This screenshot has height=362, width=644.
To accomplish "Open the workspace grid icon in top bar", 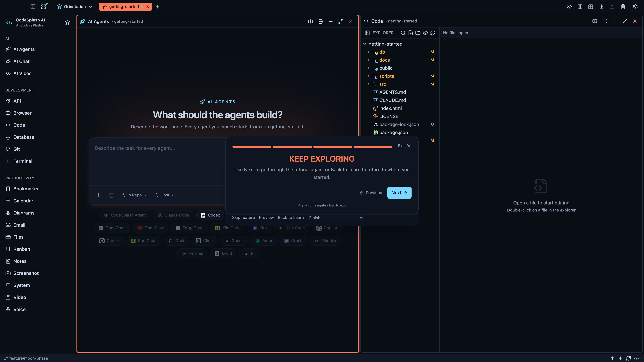I will click(44, 7).
